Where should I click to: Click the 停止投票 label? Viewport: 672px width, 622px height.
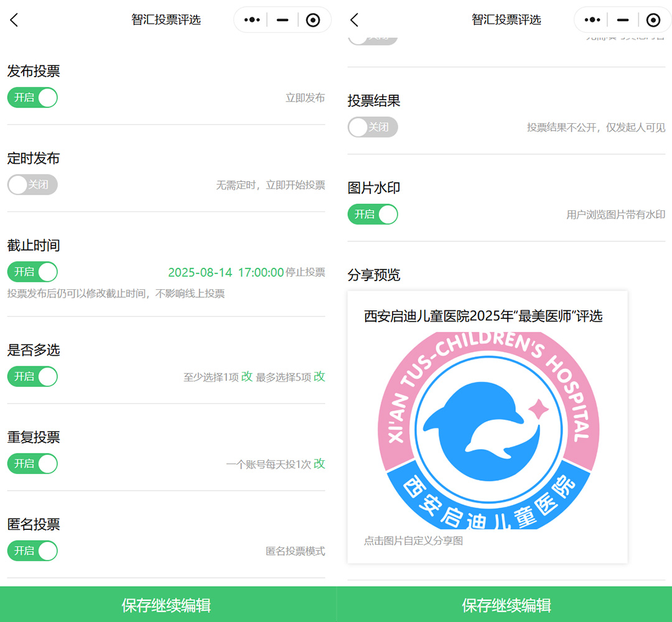point(305,272)
